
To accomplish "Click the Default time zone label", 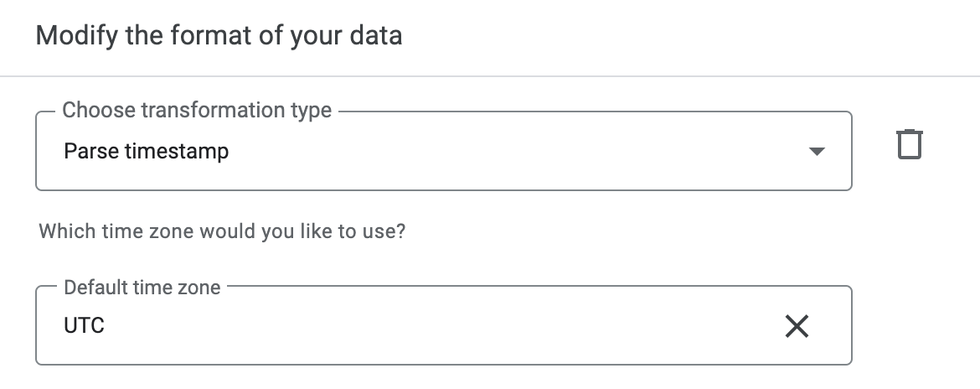I will pyautogui.click(x=142, y=288).
